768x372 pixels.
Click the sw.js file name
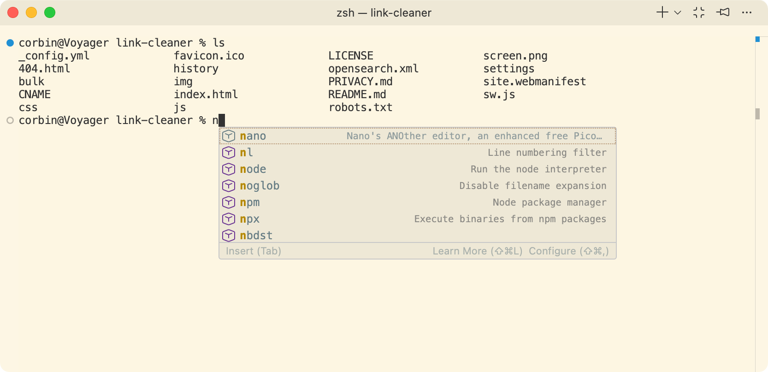[x=499, y=94]
